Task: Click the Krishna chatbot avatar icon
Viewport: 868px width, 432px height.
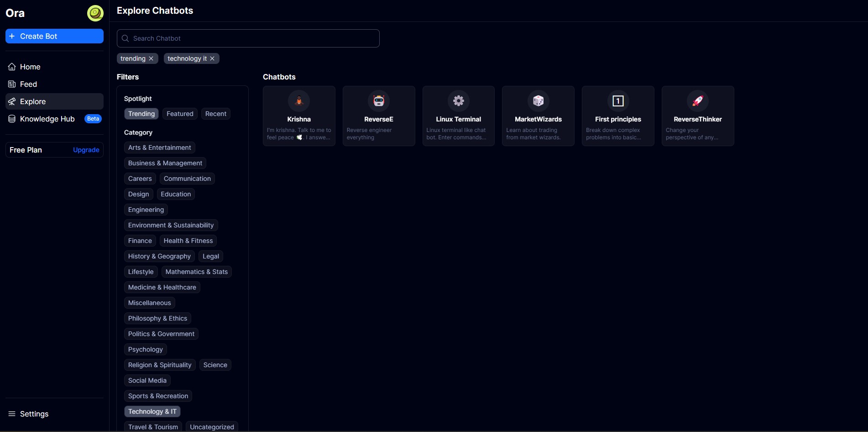Action: (x=299, y=101)
